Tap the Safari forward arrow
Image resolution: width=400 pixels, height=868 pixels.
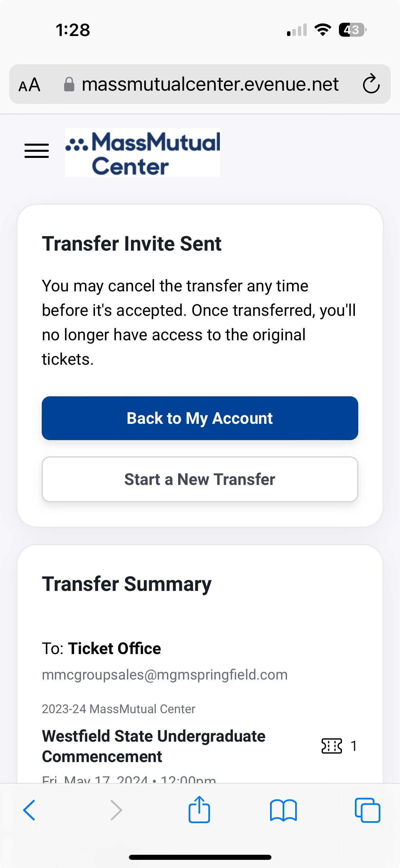coord(116,810)
